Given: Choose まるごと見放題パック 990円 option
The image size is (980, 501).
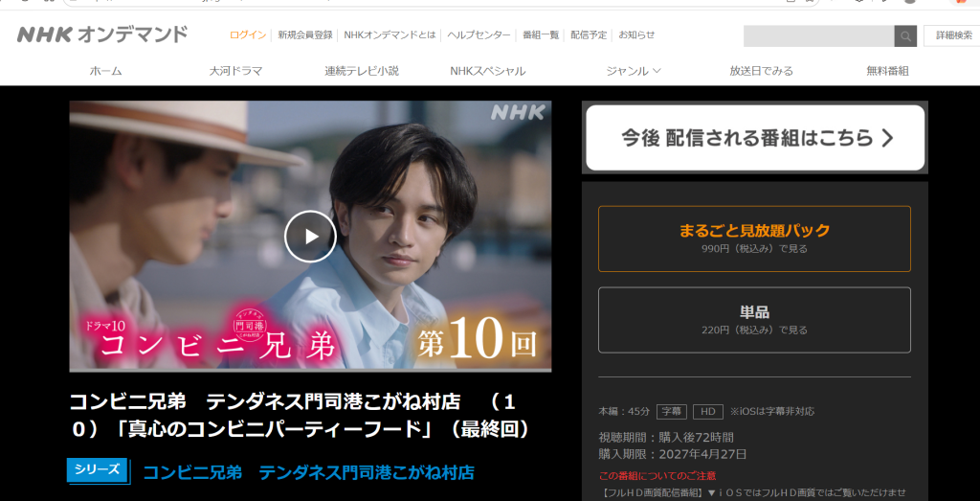Looking at the screenshot, I should (754, 239).
